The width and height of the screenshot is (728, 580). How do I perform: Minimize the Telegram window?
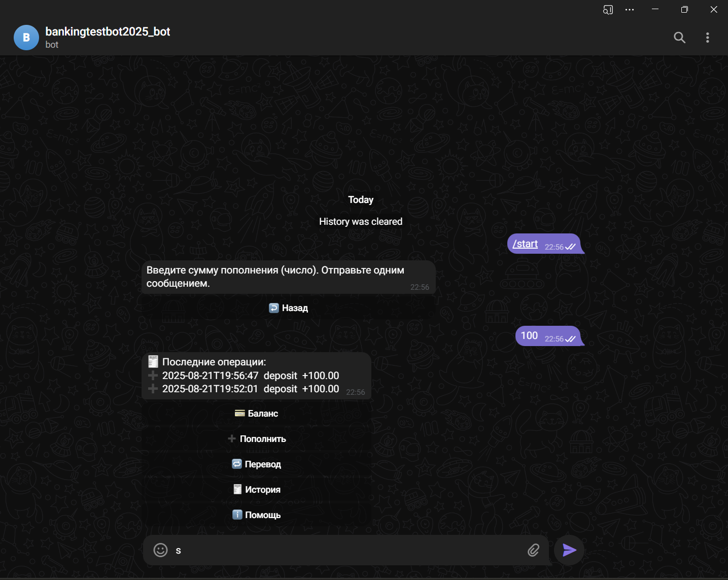coord(655,10)
